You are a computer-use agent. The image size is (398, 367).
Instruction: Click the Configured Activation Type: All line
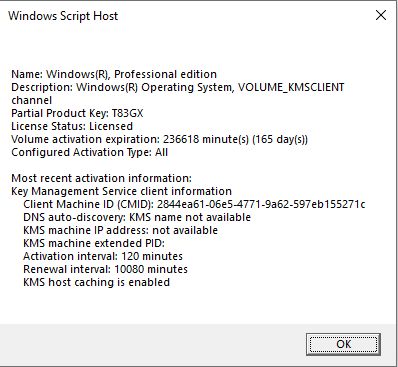[x=89, y=152]
